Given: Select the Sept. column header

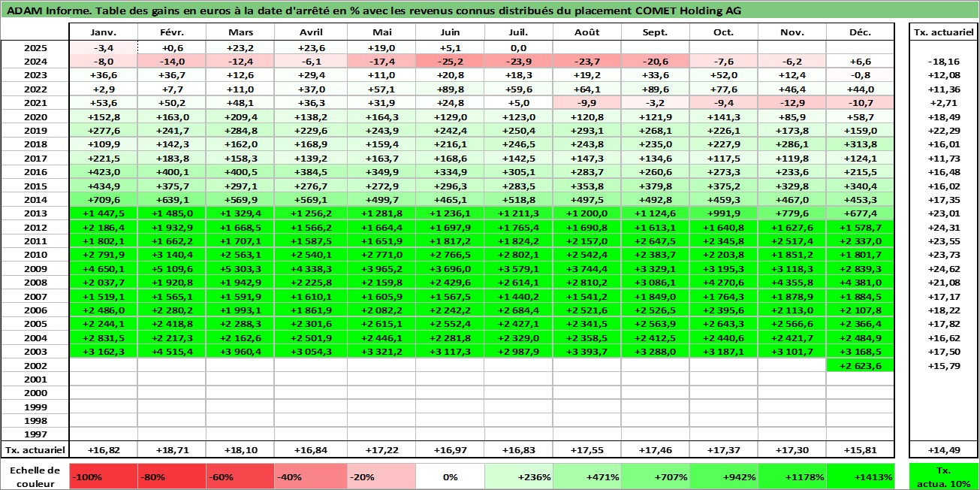Looking at the screenshot, I should click(x=656, y=33).
